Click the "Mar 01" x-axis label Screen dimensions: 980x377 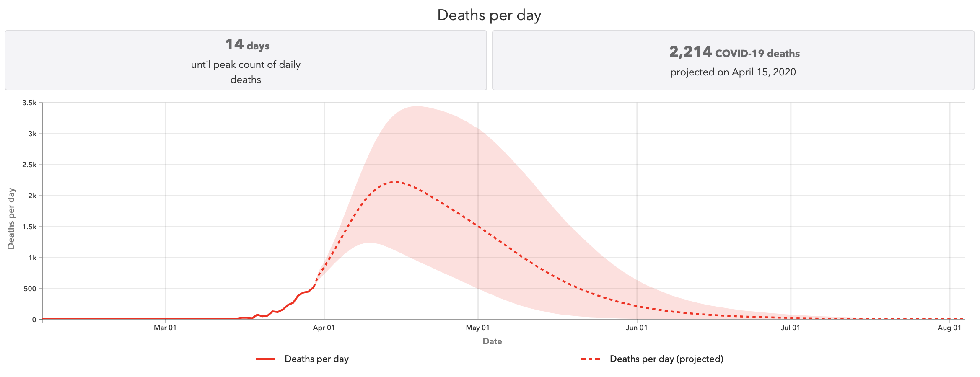(x=165, y=328)
